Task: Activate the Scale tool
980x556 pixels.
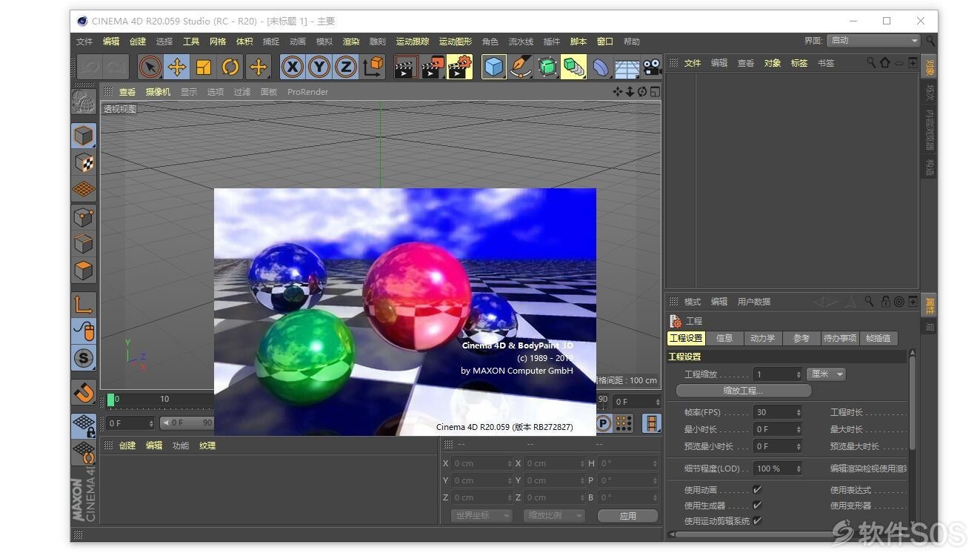Action: 204,67
